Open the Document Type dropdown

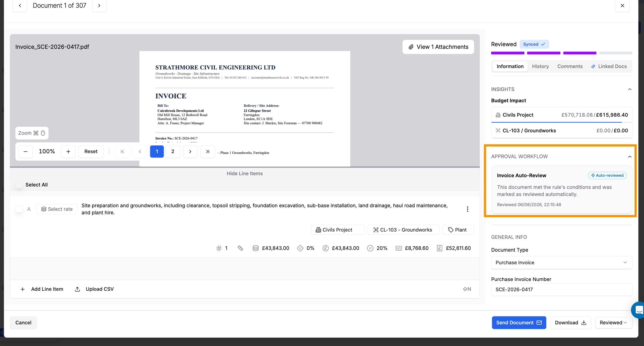[561, 262]
